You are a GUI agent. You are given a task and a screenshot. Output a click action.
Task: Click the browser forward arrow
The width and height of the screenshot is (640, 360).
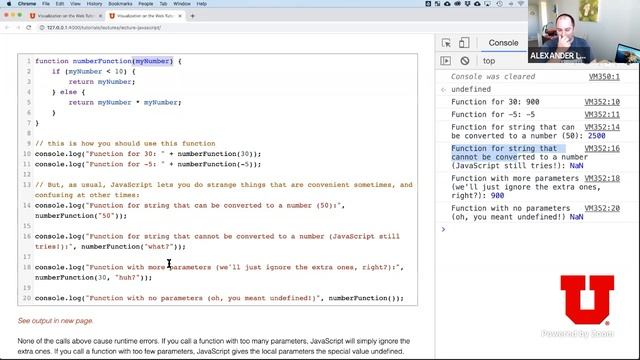[x=18, y=27]
